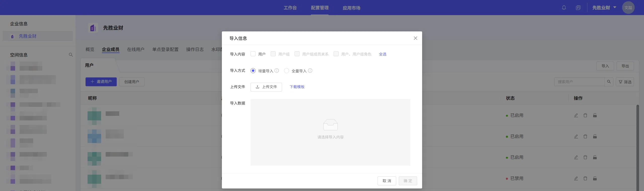Switch to the 应用市场 top tab
Viewport: 644px width, 191px height.
coord(351,8)
